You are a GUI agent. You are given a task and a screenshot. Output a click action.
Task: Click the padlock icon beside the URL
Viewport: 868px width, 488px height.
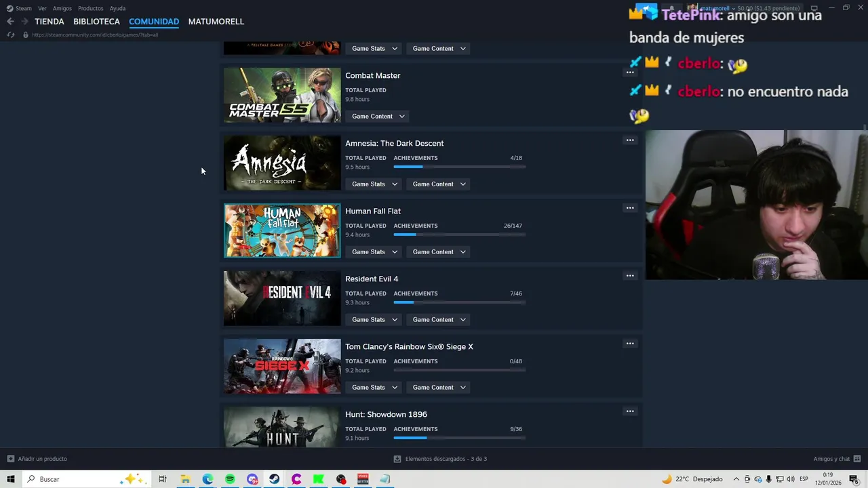coord(25,35)
